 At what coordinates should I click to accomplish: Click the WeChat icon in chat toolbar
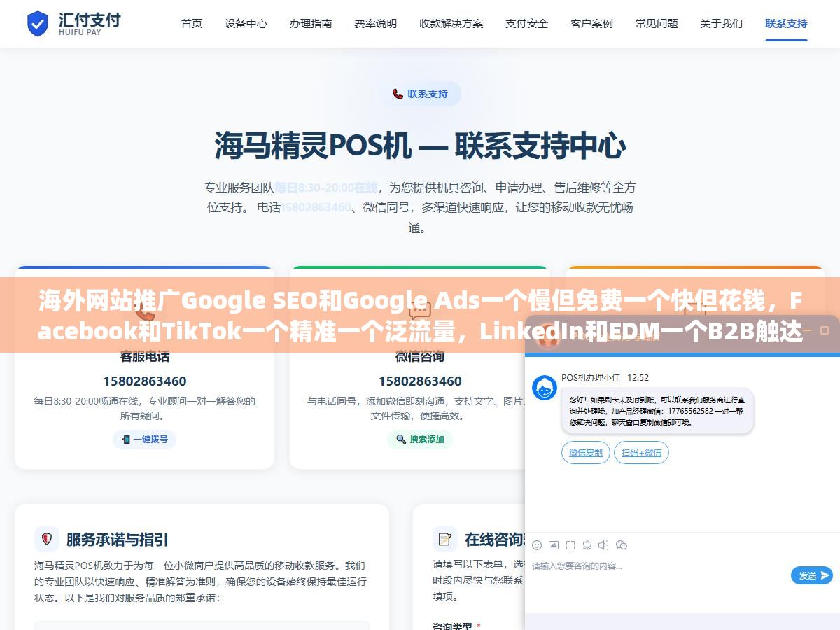[x=622, y=545]
